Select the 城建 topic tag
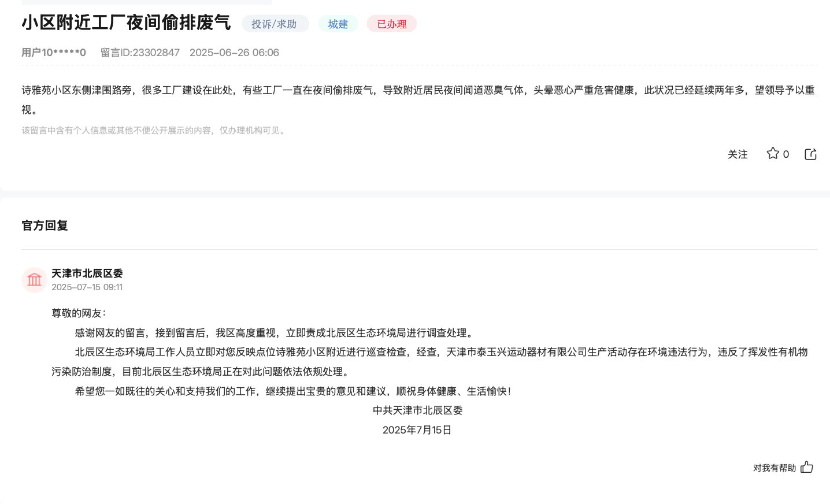Viewport: 830px width, 504px height. coord(338,24)
